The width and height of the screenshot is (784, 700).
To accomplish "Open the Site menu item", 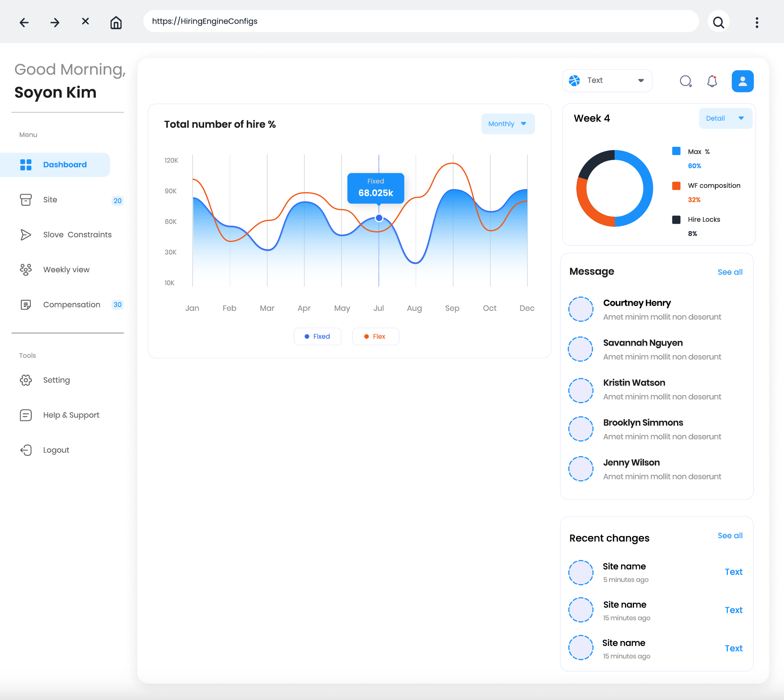I will [x=50, y=200].
